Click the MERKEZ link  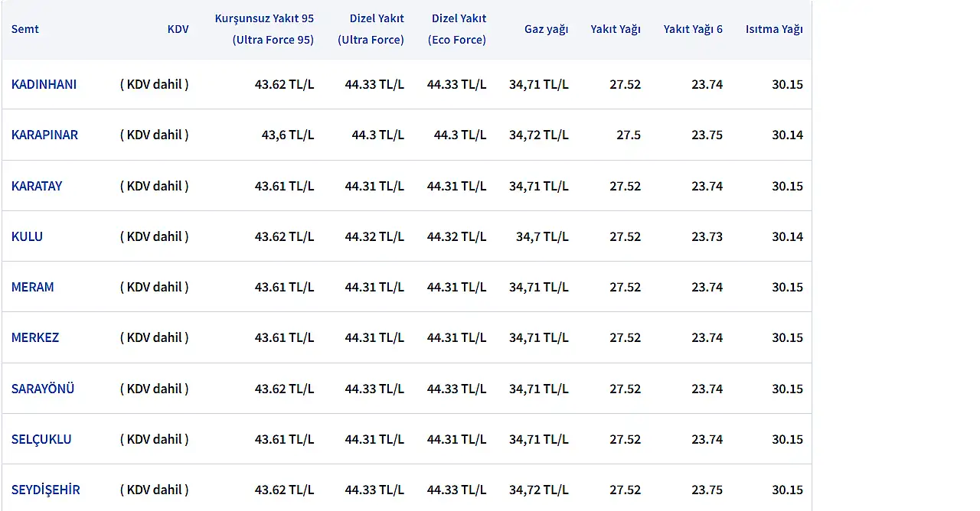[x=34, y=337]
